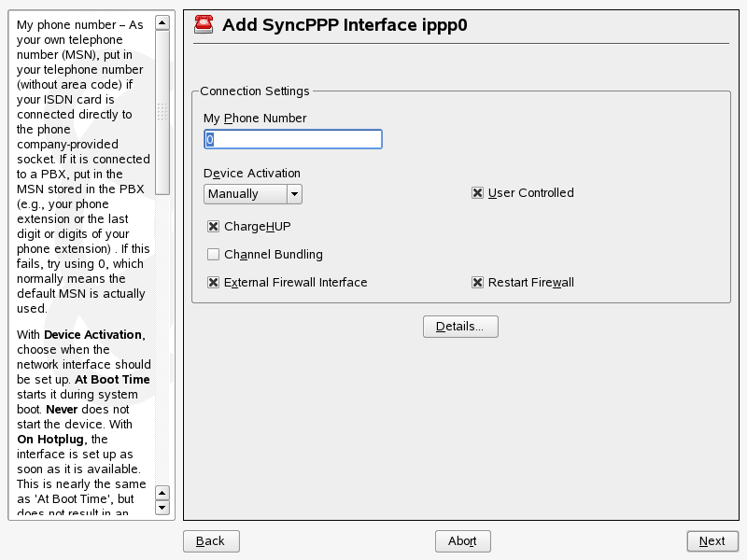This screenshot has width=747, height=560.
Task: Toggle the Restart Firewall option
Action: pyautogui.click(x=478, y=283)
